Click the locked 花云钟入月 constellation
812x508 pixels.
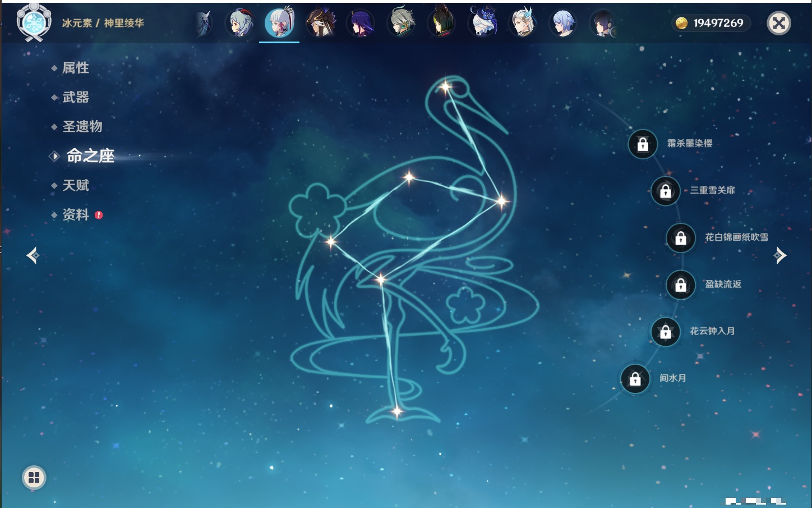point(665,332)
